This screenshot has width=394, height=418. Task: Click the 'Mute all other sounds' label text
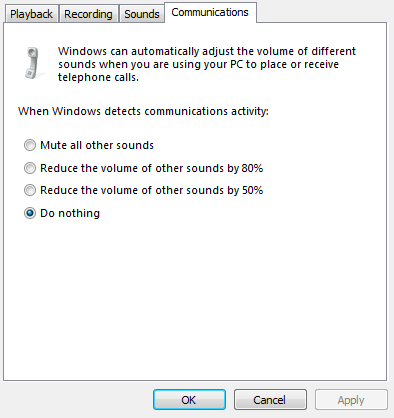(x=97, y=145)
